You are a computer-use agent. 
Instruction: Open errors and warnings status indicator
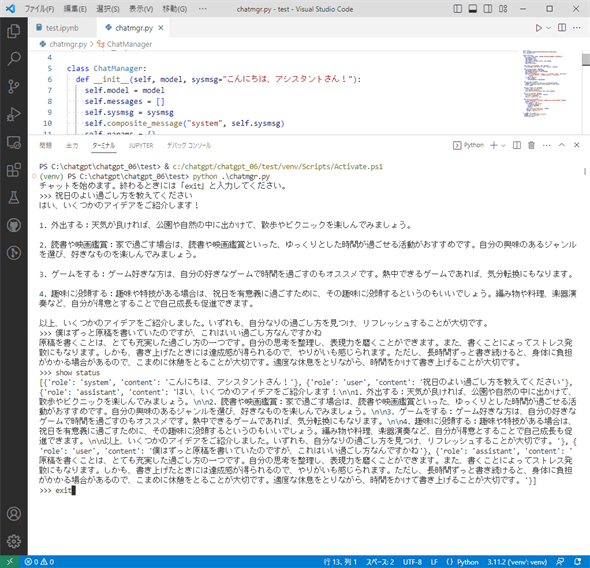39,562
